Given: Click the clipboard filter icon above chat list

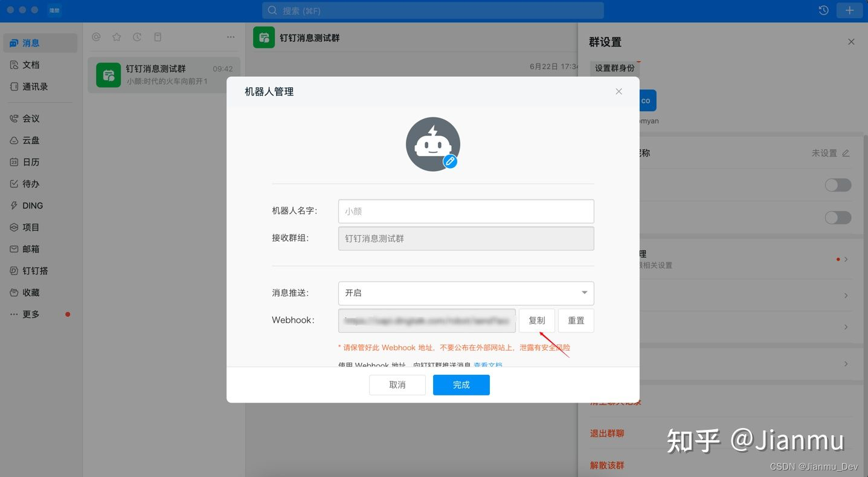Looking at the screenshot, I should 158,37.
